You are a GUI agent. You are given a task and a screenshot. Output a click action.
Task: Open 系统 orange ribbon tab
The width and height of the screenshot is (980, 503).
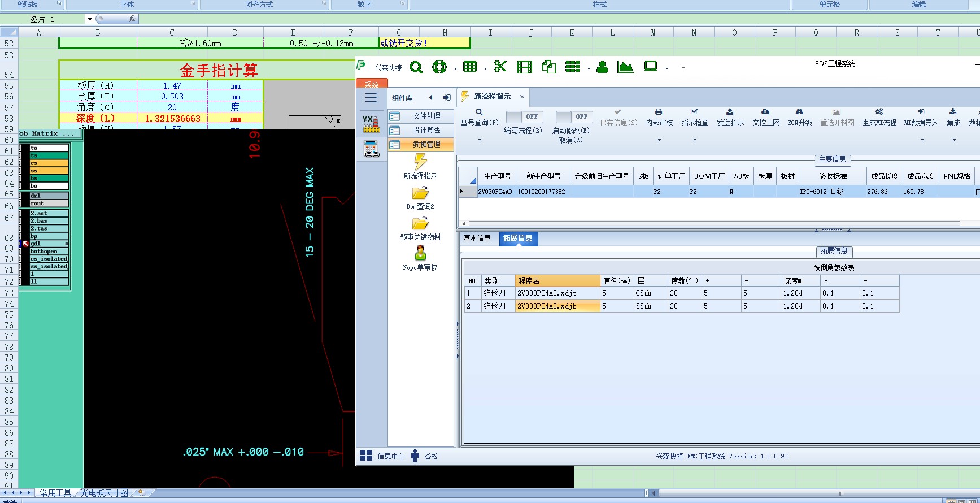371,84
